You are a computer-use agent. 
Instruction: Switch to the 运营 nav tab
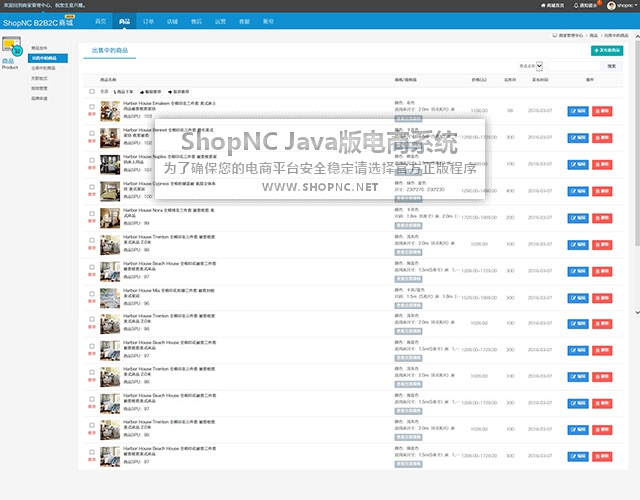[x=220, y=21]
